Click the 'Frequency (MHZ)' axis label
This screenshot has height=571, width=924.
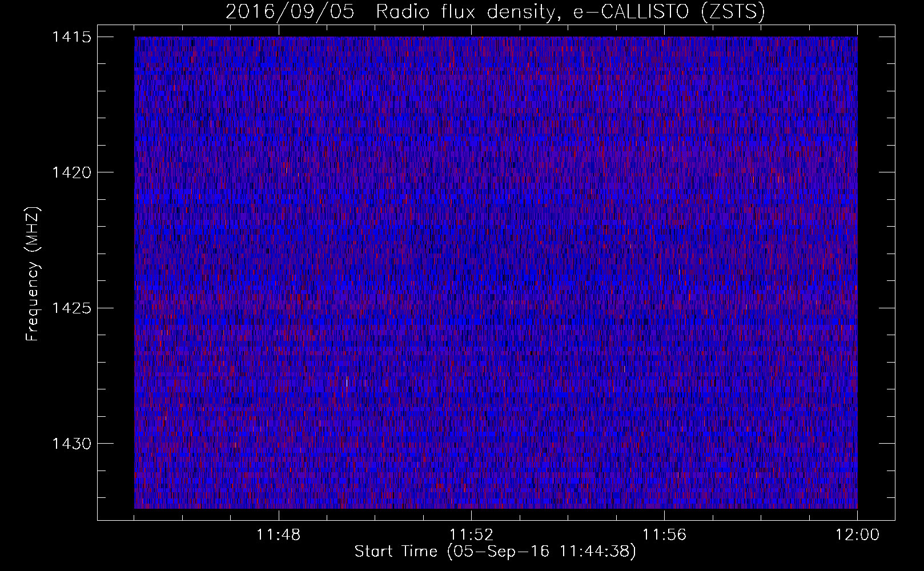pos(33,274)
